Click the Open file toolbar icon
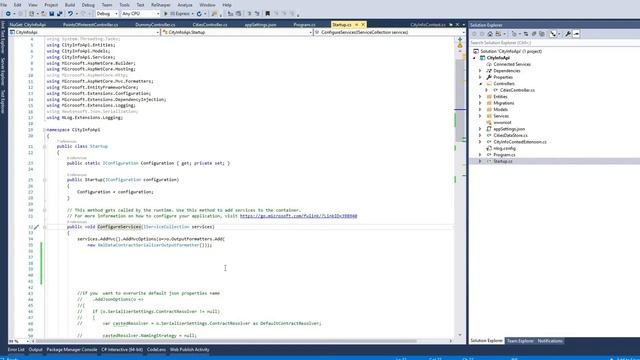Viewport: 640px width, 360px height. pyautogui.click(x=43, y=13)
